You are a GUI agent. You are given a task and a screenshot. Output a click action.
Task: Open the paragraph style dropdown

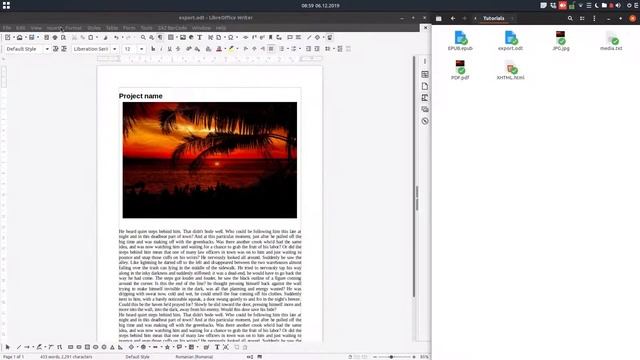47,49
